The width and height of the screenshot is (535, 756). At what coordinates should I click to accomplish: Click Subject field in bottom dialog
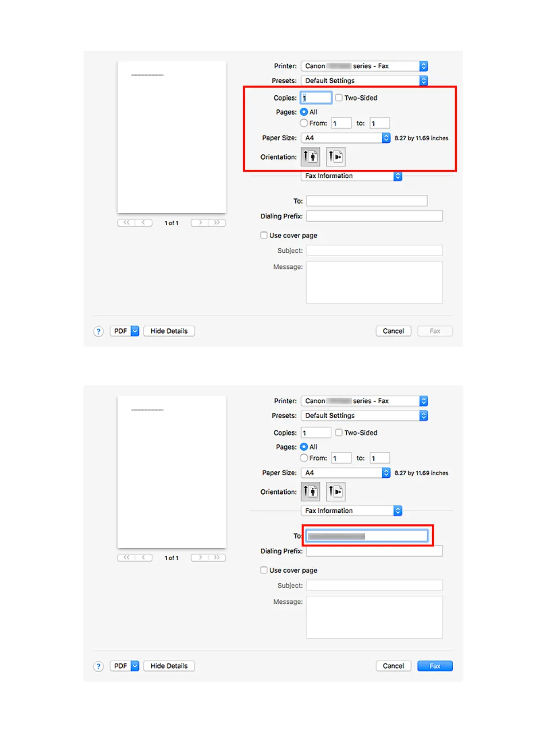pos(375,585)
